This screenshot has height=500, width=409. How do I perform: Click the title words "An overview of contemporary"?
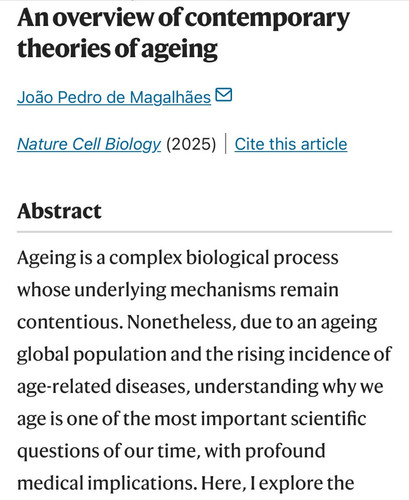[x=183, y=19]
